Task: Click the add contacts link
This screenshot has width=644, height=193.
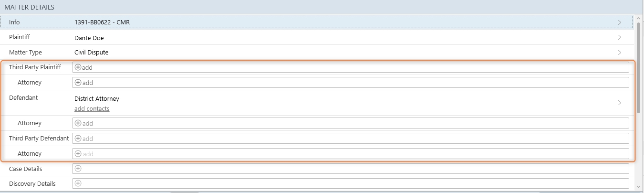Action: point(92,109)
